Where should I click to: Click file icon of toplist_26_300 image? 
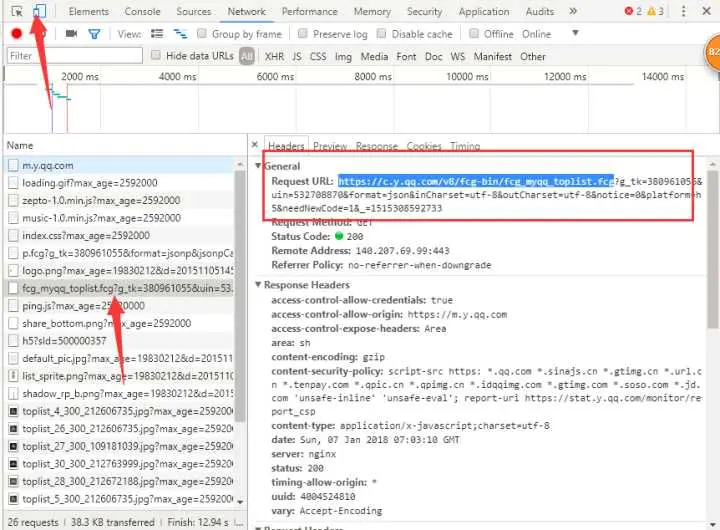(x=13, y=429)
